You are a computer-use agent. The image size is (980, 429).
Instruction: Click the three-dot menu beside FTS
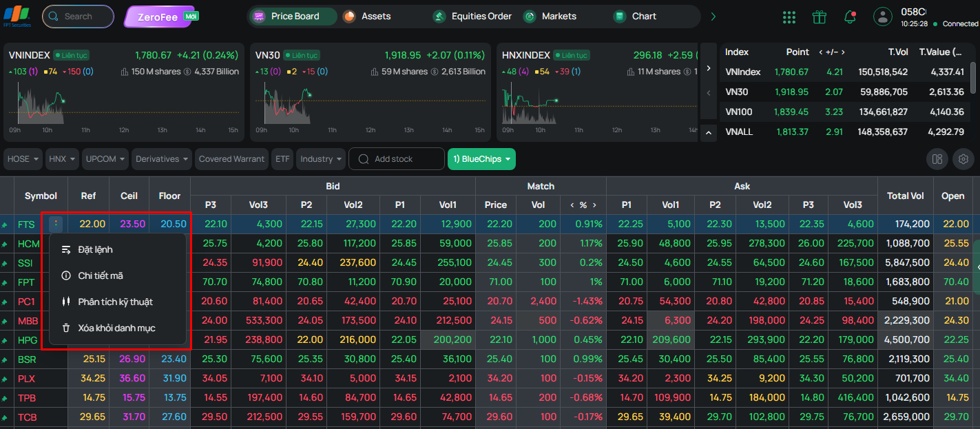pyautogui.click(x=56, y=224)
